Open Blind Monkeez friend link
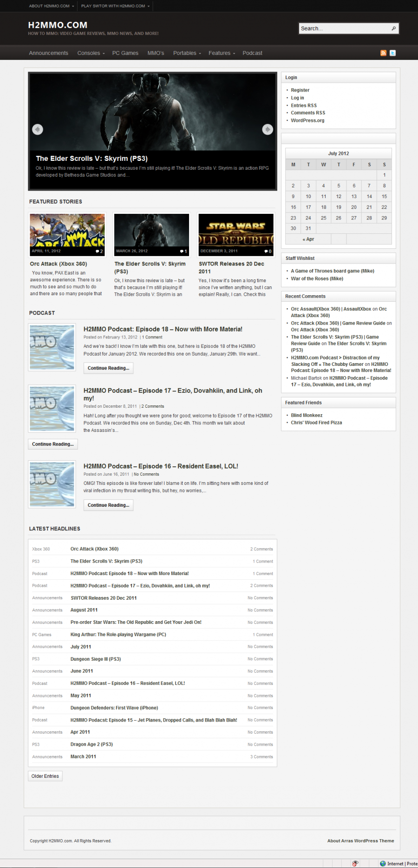418x868 pixels. point(307,415)
